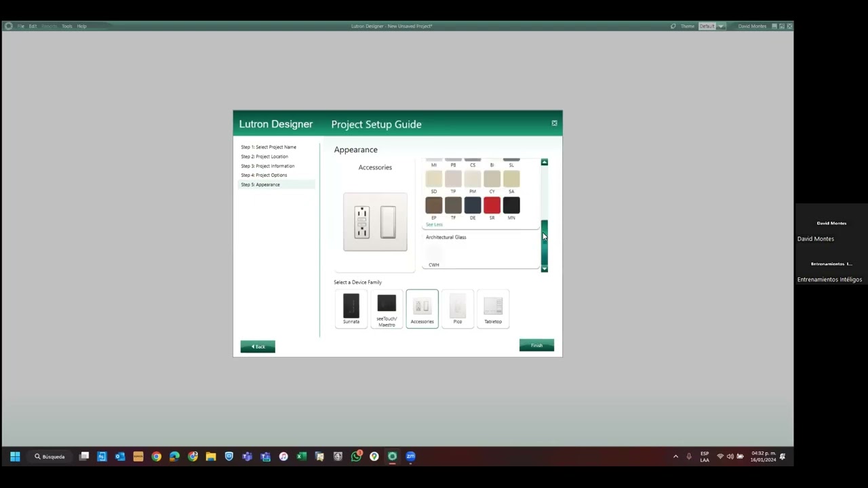Viewport: 868px width, 488px height.
Task: Select the Accessories device family
Action: pos(422,308)
